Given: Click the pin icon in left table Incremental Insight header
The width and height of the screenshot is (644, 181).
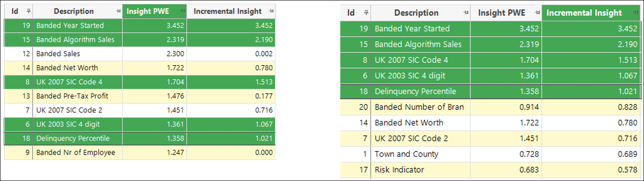Looking at the screenshot, I should tap(272, 11).
